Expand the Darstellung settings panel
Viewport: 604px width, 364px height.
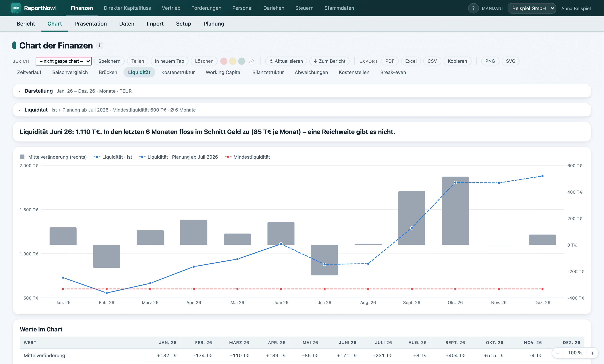[x=302, y=91]
